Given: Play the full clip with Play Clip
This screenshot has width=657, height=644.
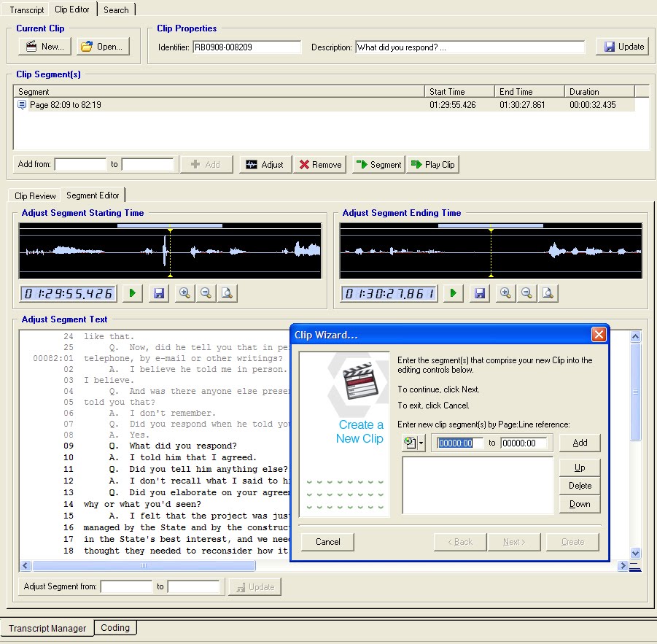Looking at the screenshot, I should point(432,164).
